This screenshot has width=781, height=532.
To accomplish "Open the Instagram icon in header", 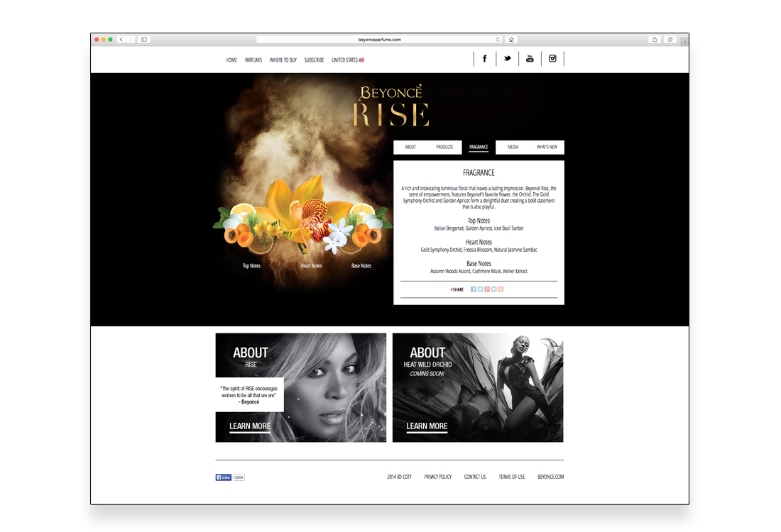I will point(552,59).
